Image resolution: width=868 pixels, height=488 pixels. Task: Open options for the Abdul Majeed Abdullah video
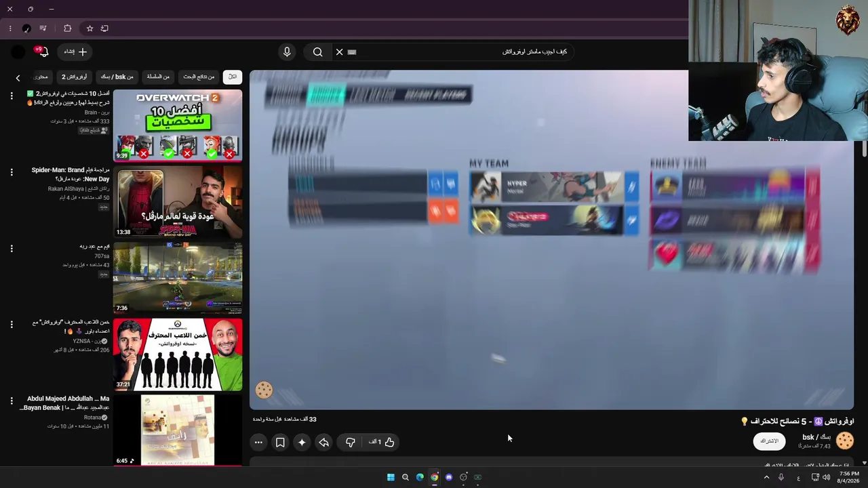pyautogui.click(x=12, y=401)
